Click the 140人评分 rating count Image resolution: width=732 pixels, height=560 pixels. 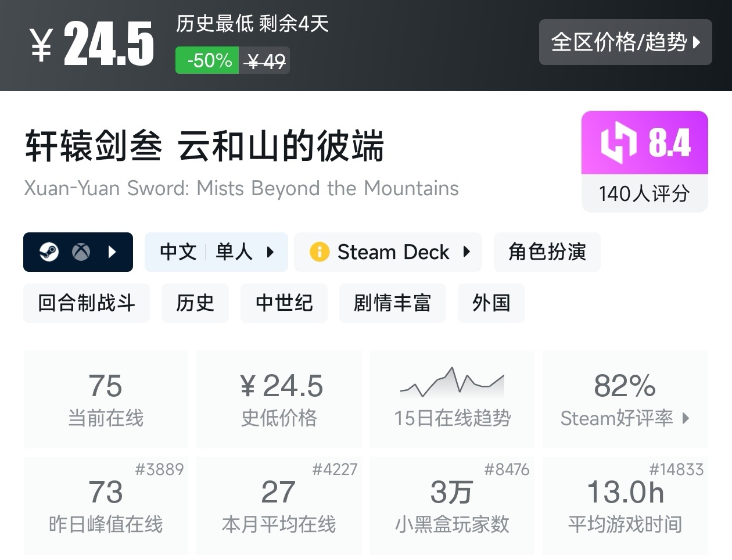(x=644, y=194)
